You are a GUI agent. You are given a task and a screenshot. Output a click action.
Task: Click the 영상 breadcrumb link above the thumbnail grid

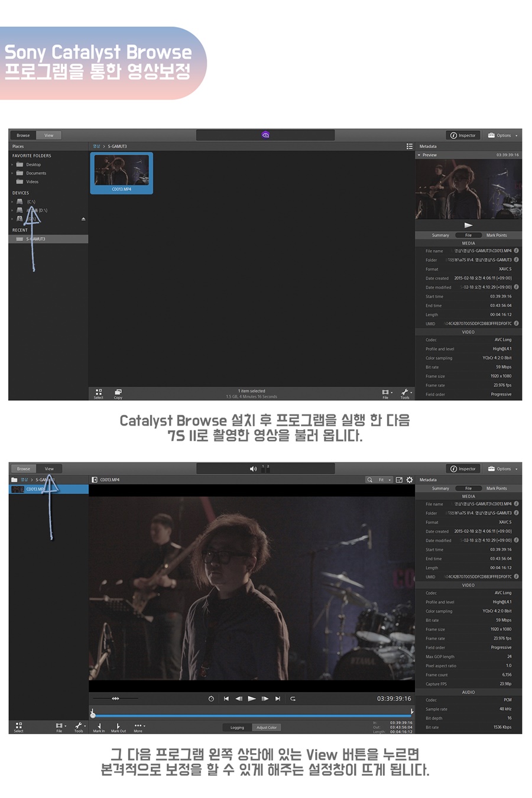[x=96, y=146]
